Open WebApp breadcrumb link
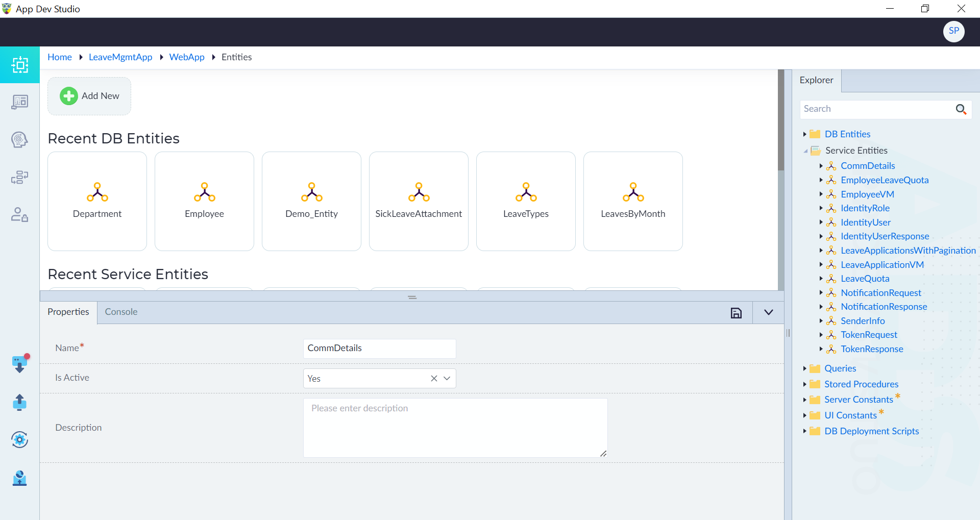This screenshot has height=520, width=980. point(187,57)
